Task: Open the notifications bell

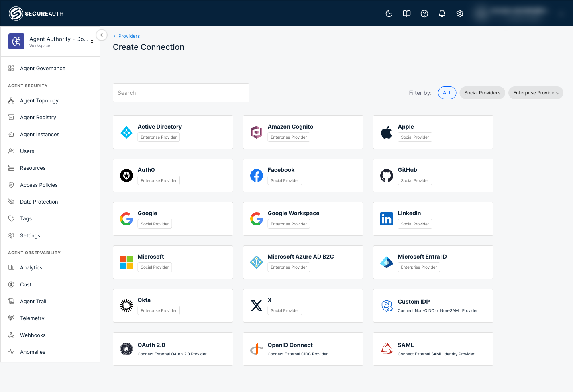Action: (x=442, y=14)
